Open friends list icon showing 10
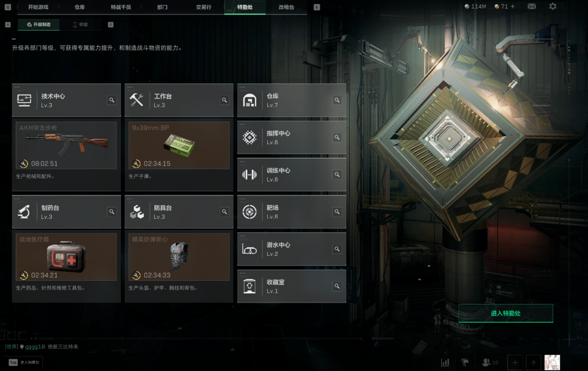The image size is (588, 371). 490,362
